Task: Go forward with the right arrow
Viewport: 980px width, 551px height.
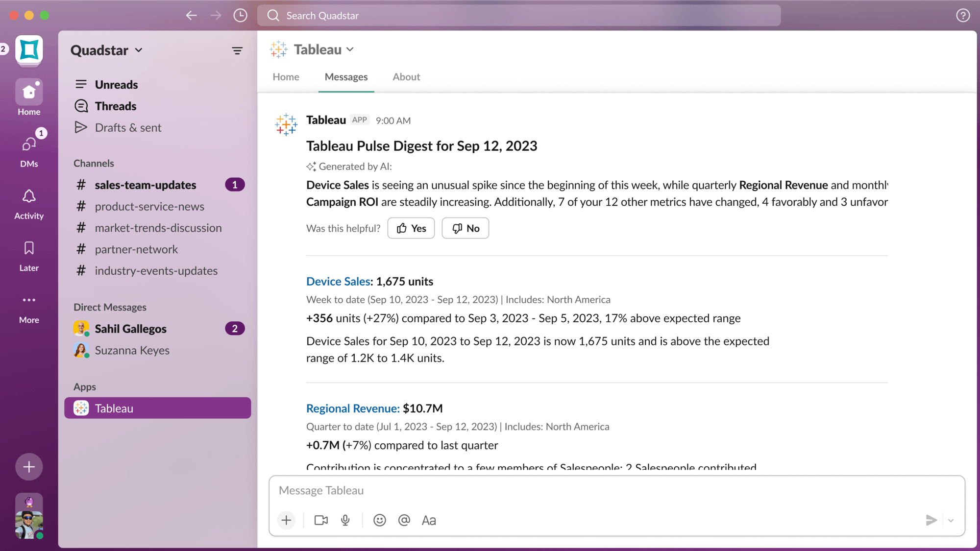Action: 216,16
